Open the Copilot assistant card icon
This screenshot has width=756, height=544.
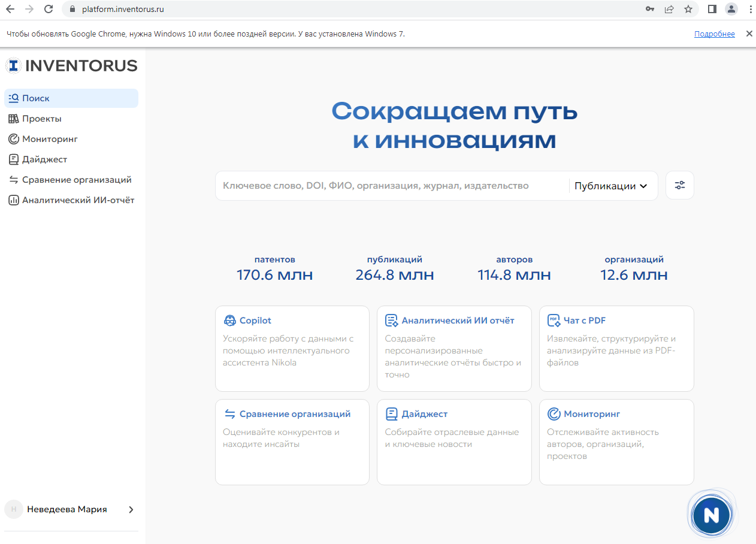[x=228, y=320]
